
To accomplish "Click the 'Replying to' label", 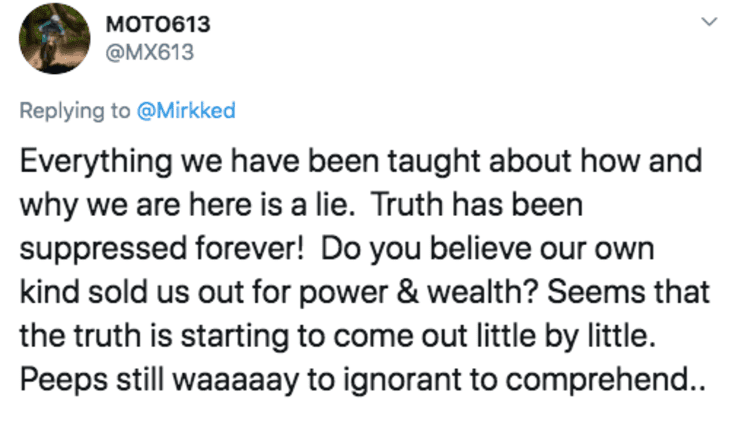I will [75, 112].
